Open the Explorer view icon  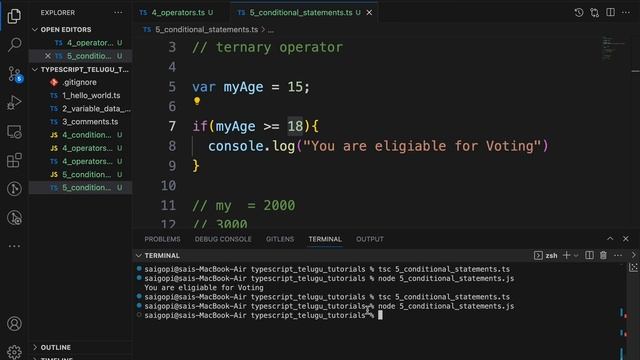14,16
